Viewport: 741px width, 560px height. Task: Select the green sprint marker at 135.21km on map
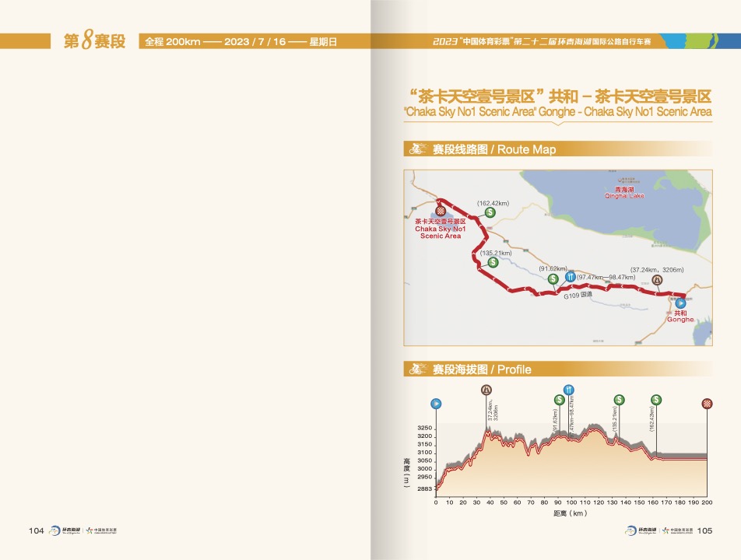493,262
